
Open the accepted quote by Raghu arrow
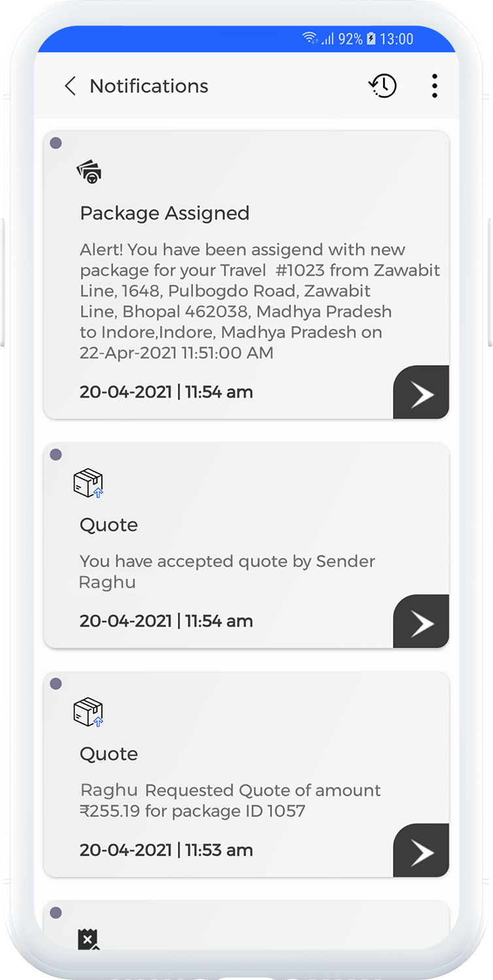click(421, 623)
